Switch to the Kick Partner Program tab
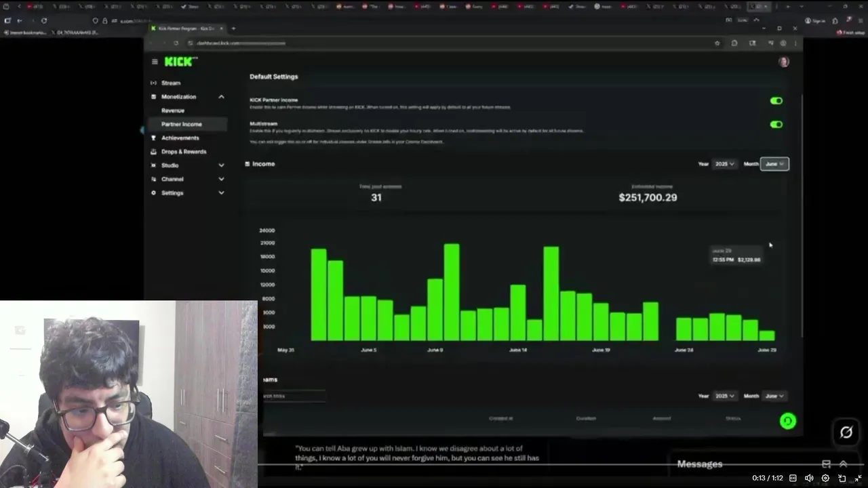The image size is (868, 488). 186,28
